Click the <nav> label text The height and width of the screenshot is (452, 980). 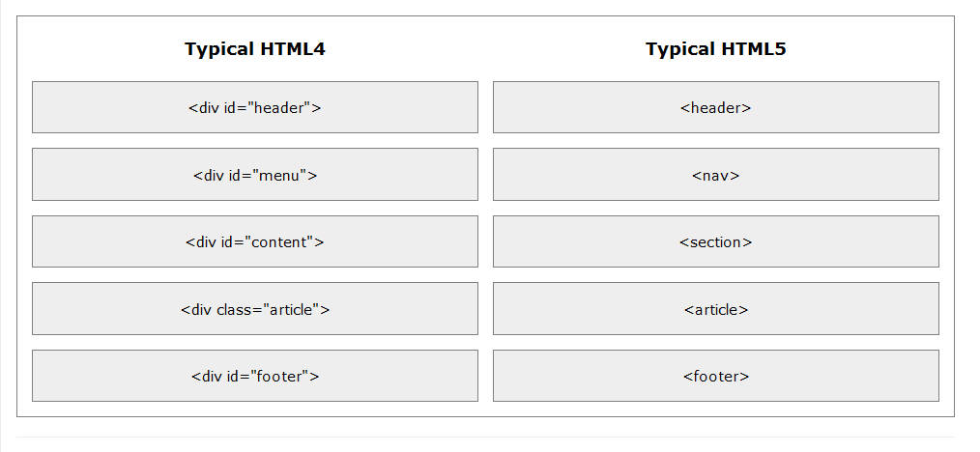(715, 175)
